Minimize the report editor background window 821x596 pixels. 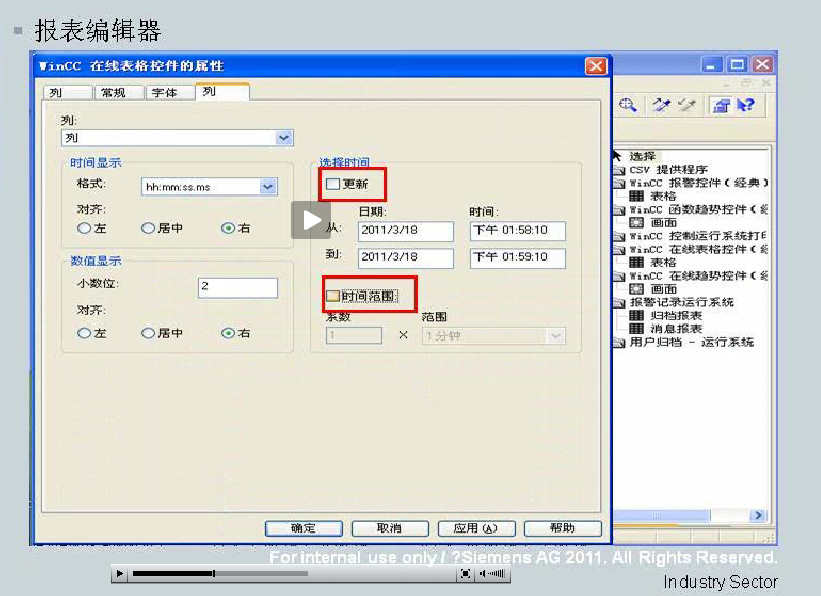[x=712, y=65]
